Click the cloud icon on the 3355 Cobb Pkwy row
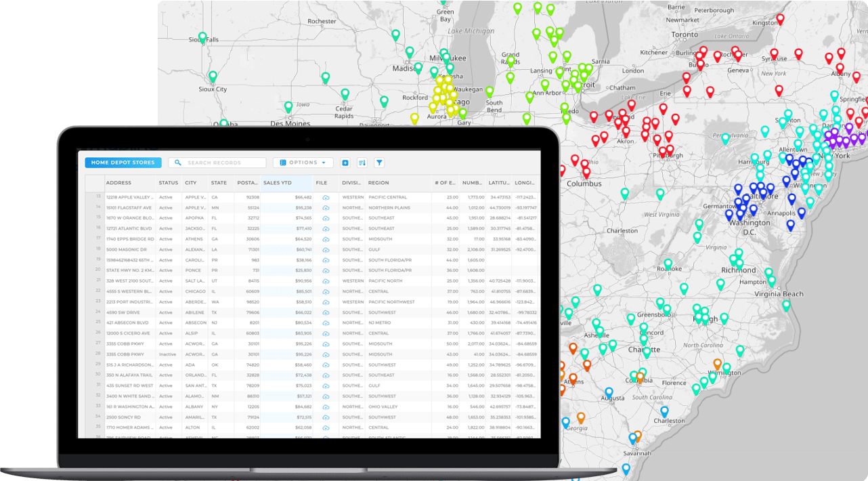868x481 pixels. 326,343
